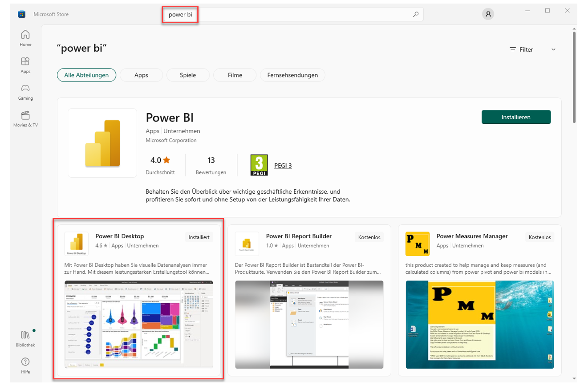The width and height of the screenshot is (588, 386).
Task: Click the Kostenlos button for Power BI Report Builder
Action: click(x=369, y=237)
